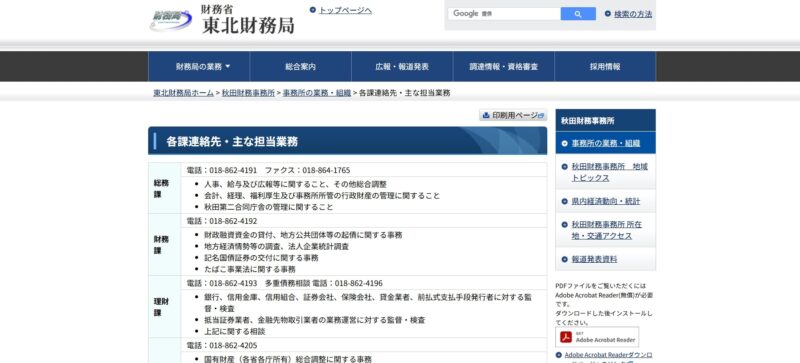
Task: Open the 広報・報道発表 navigation item
Action: click(x=402, y=66)
